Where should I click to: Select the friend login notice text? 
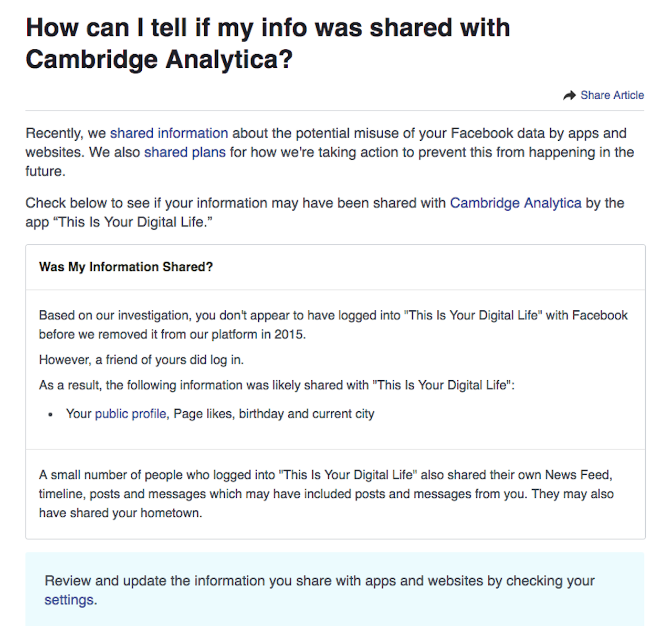pyautogui.click(x=141, y=360)
